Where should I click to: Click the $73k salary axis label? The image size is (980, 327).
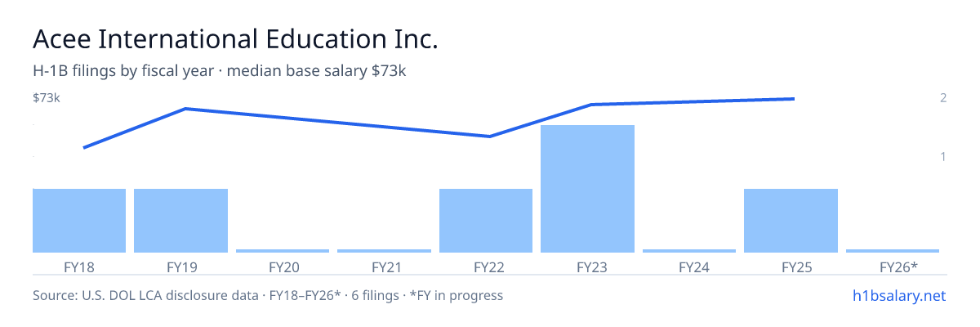pos(47,98)
